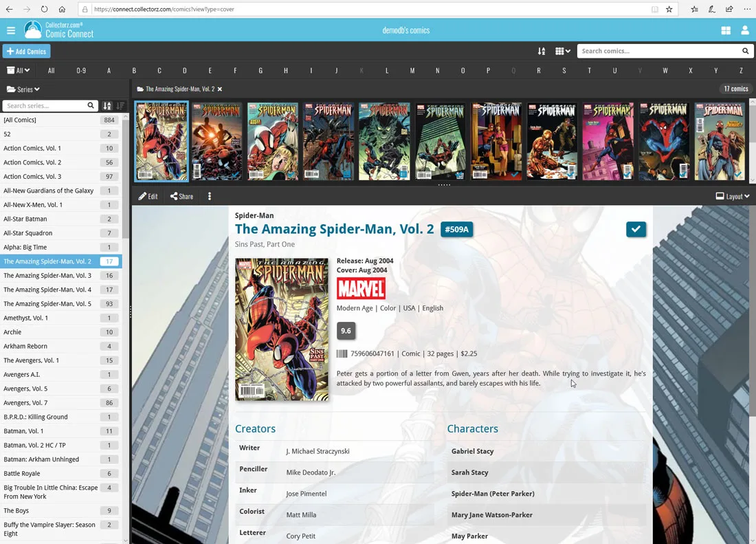This screenshot has width=756, height=544.
Task: Open the app switcher grid icon
Action: click(x=726, y=30)
